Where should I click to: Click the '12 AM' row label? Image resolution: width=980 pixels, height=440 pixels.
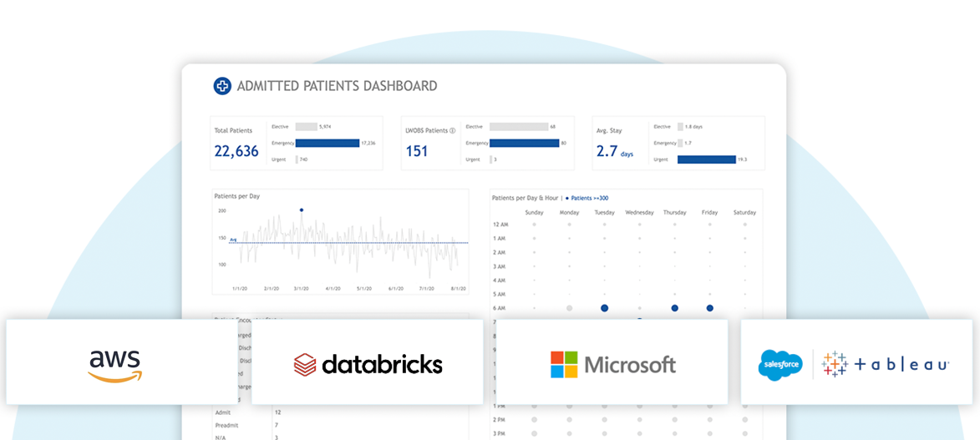(x=500, y=224)
